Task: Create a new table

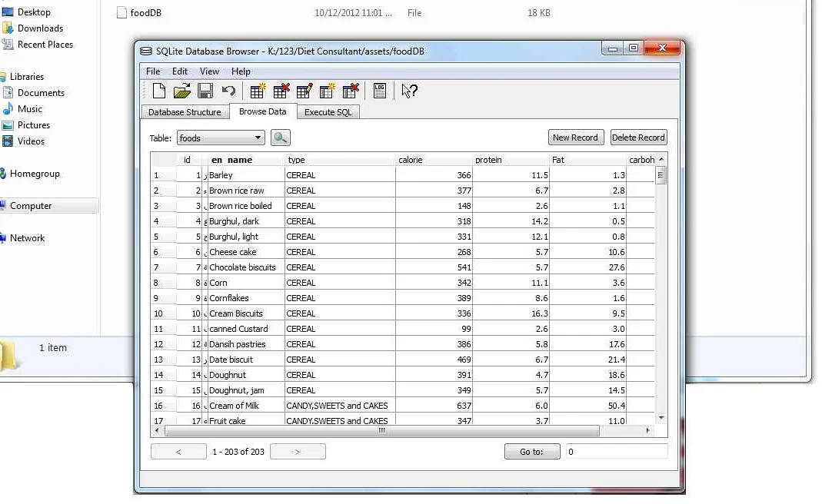Action: pyautogui.click(x=258, y=91)
